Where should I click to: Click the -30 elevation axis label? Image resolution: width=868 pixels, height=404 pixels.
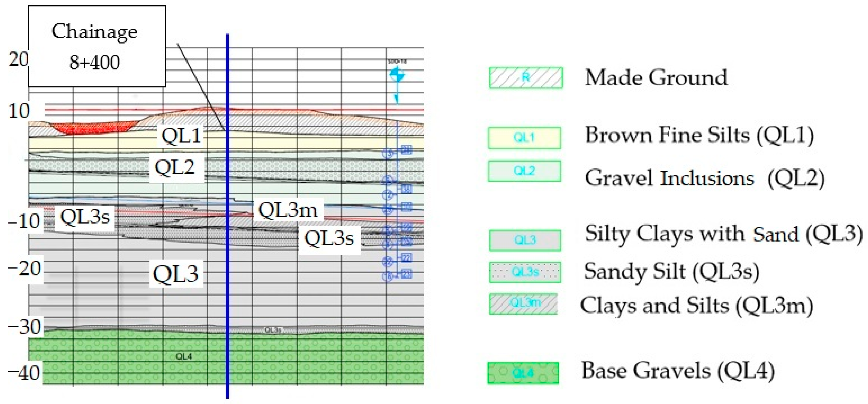coord(24,327)
